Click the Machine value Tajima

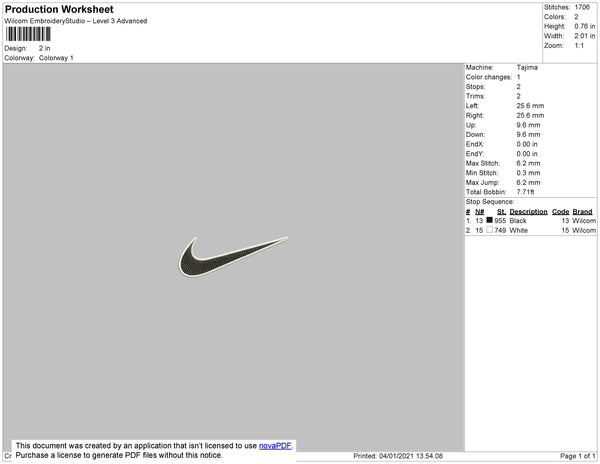click(527, 67)
